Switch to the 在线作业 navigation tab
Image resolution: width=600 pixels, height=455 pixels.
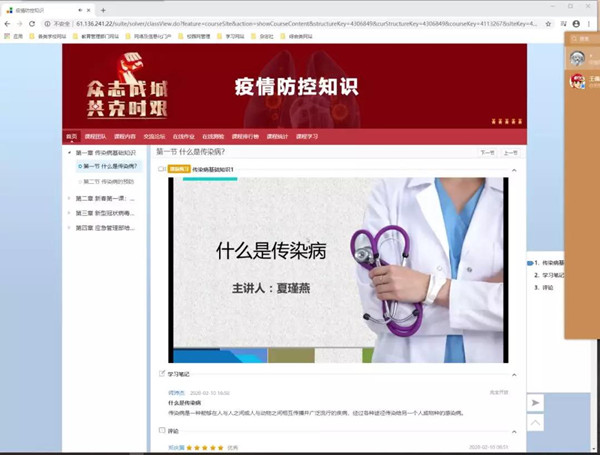click(184, 136)
